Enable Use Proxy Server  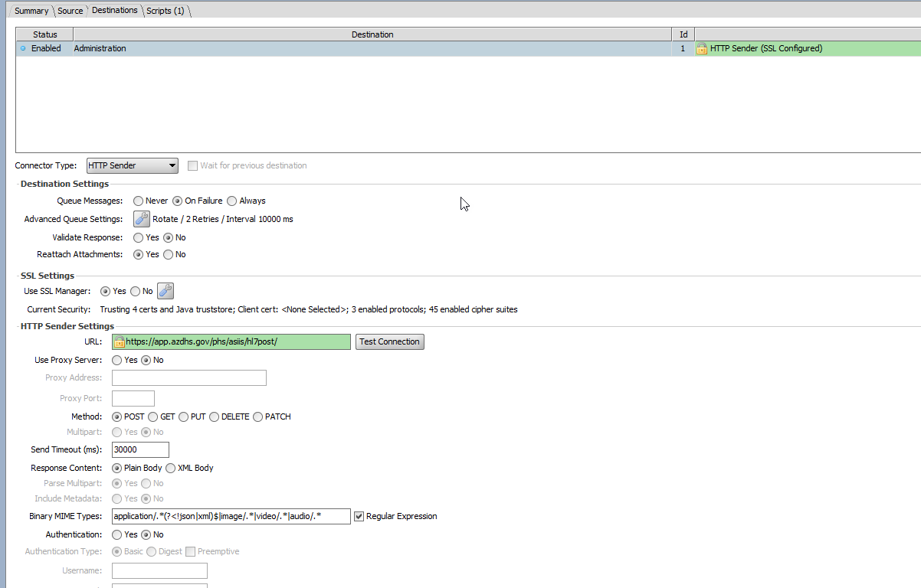point(116,360)
